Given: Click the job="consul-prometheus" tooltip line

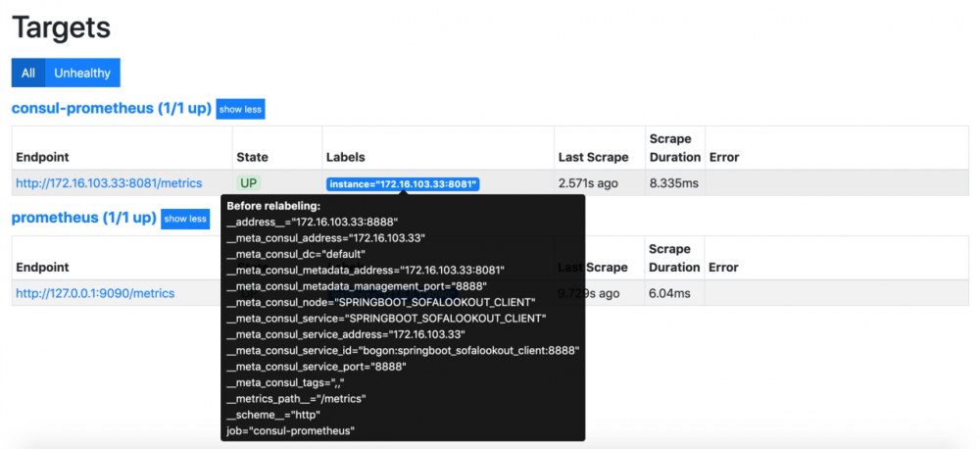Looking at the screenshot, I should tap(290, 430).
